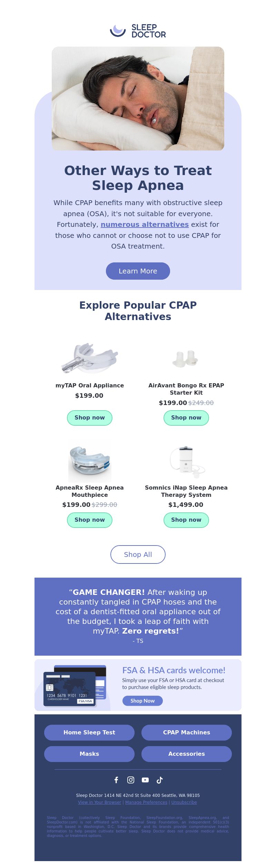The height and width of the screenshot is (868, 276).
Task: Click the myTAP Oral Appliance product image
Action: pyautogui.click(x=90, y=358)
